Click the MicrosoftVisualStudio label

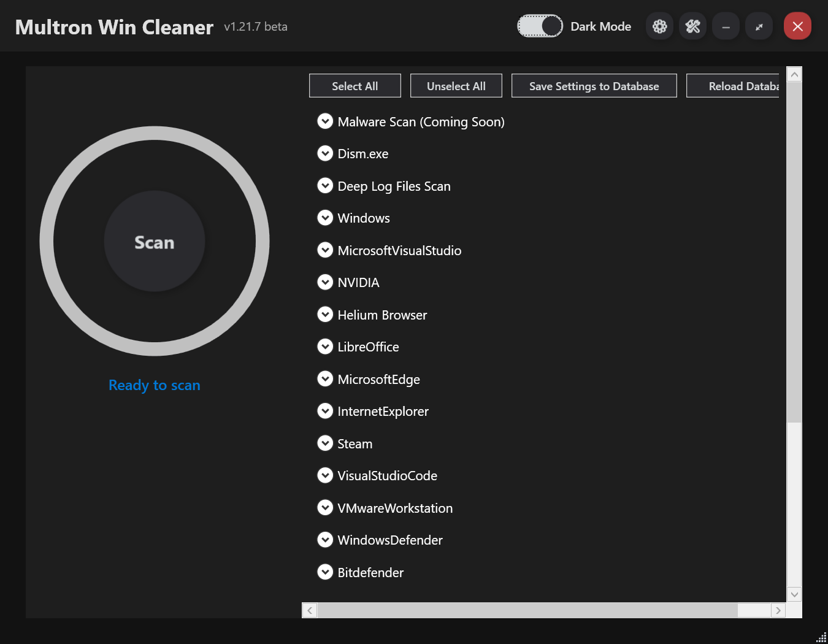point(400,251)
